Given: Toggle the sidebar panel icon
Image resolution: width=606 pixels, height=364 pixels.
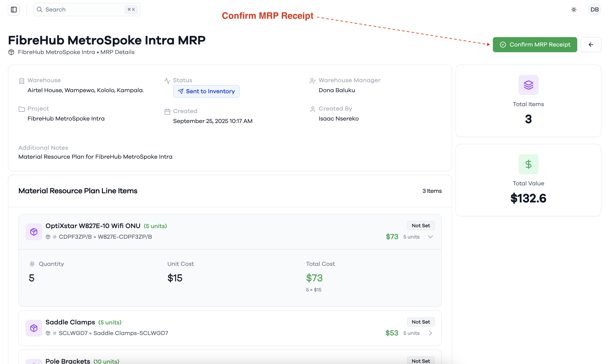Looking at the screenshot, I should 14,10.
